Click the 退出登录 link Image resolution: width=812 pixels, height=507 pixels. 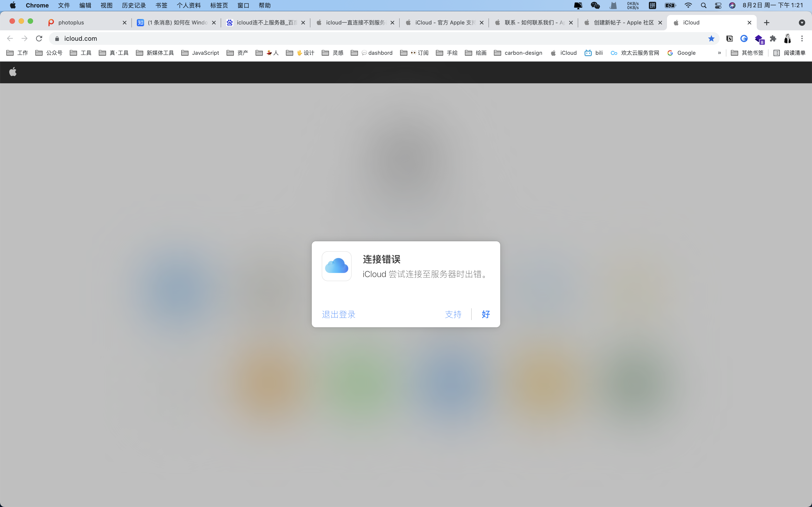338,314
